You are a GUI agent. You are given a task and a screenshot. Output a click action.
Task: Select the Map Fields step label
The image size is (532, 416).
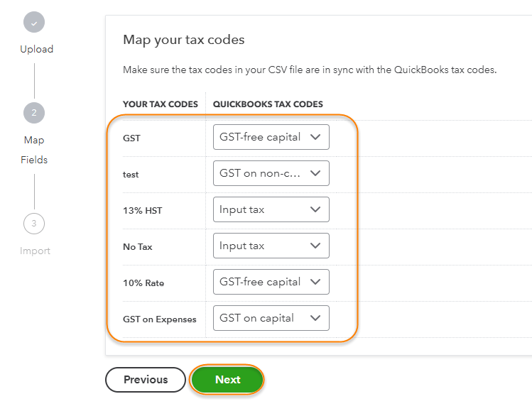34,150
